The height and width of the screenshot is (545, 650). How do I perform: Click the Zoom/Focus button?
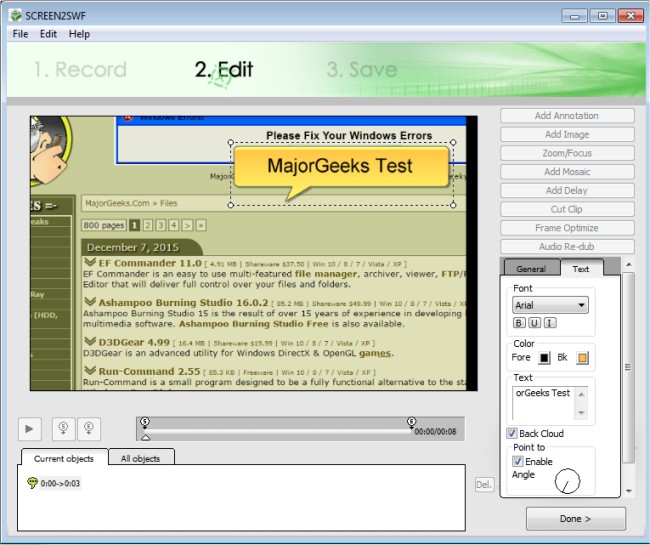(567, 153)
